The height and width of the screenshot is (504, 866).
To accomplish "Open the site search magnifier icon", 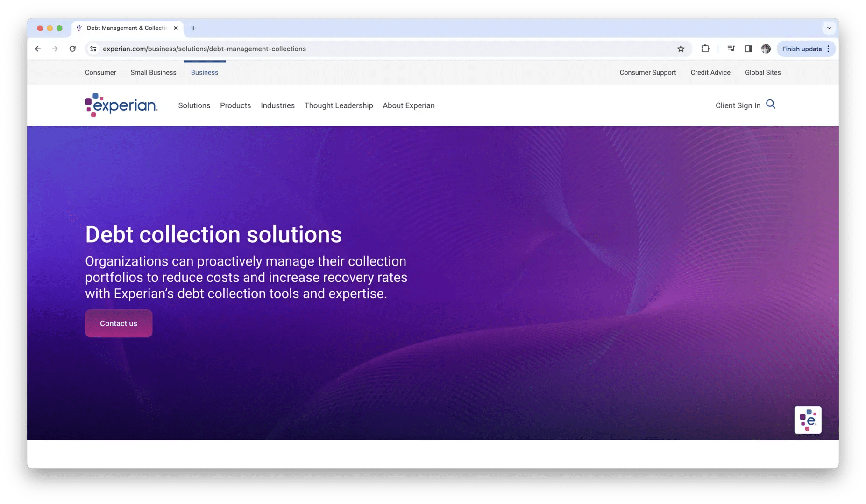I will coord(771,105).
